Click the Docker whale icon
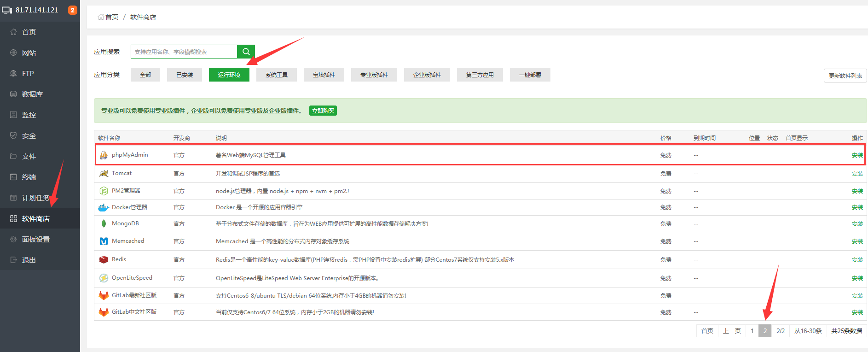This screenshot has width=868, height=352. 104,207
